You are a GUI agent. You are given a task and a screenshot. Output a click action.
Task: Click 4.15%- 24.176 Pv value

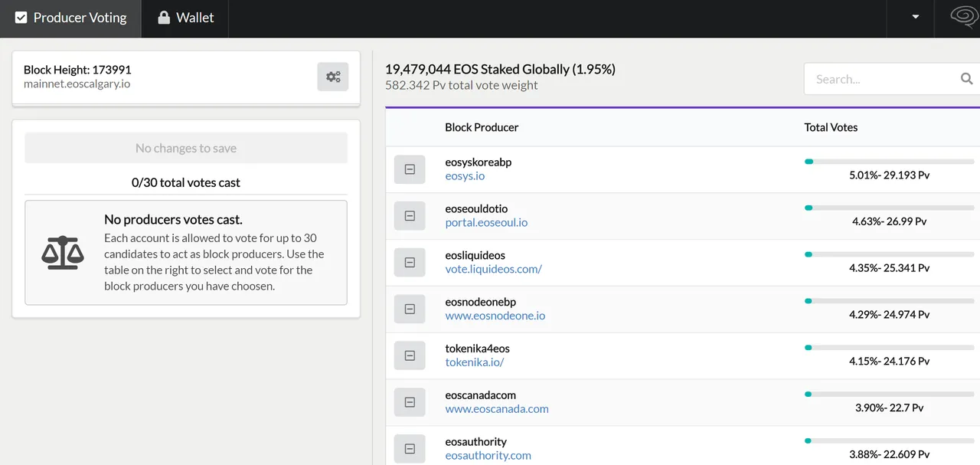click(x=889, y=362)
